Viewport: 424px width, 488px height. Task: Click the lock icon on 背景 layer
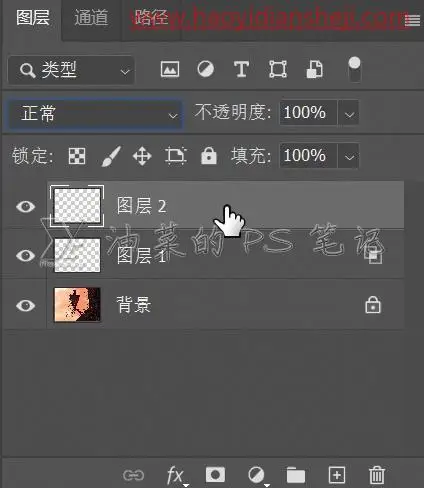click(373, 305)
